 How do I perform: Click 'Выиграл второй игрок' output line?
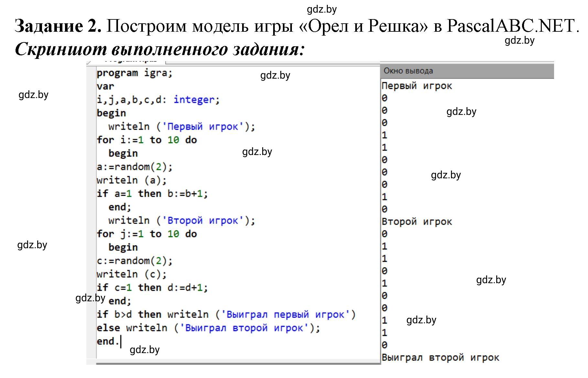[x=440, y=358]
